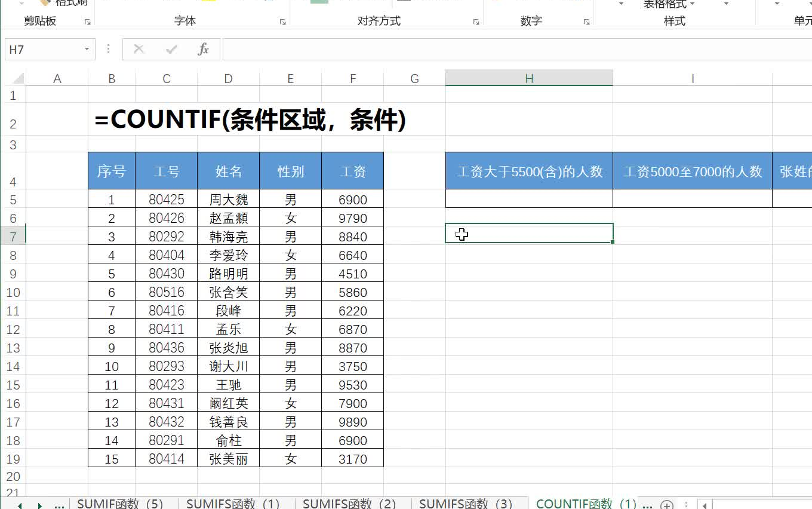Select the COUNTIF函数 (1) sheet tab
This screenshot has width=812, height=509.
(586, 504)
